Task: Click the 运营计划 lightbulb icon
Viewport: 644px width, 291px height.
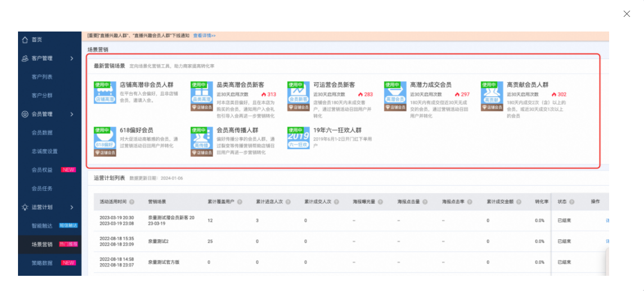Action: [x=25, y=207]
